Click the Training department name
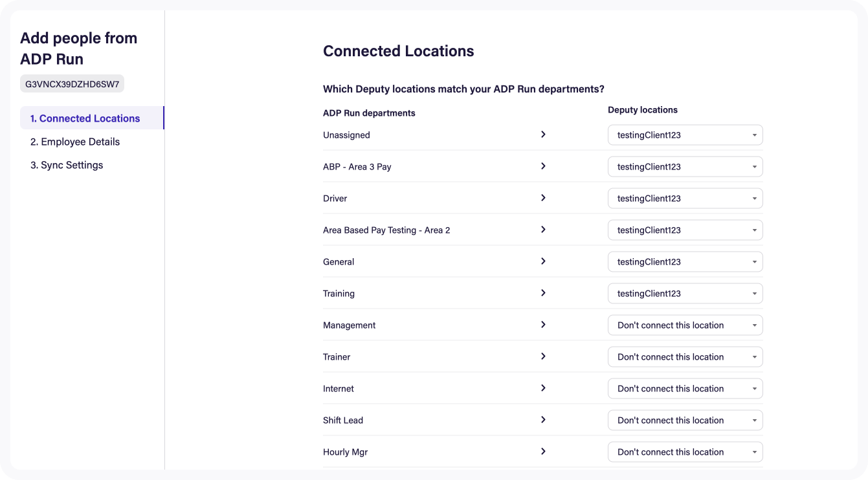 click(339, 294)
